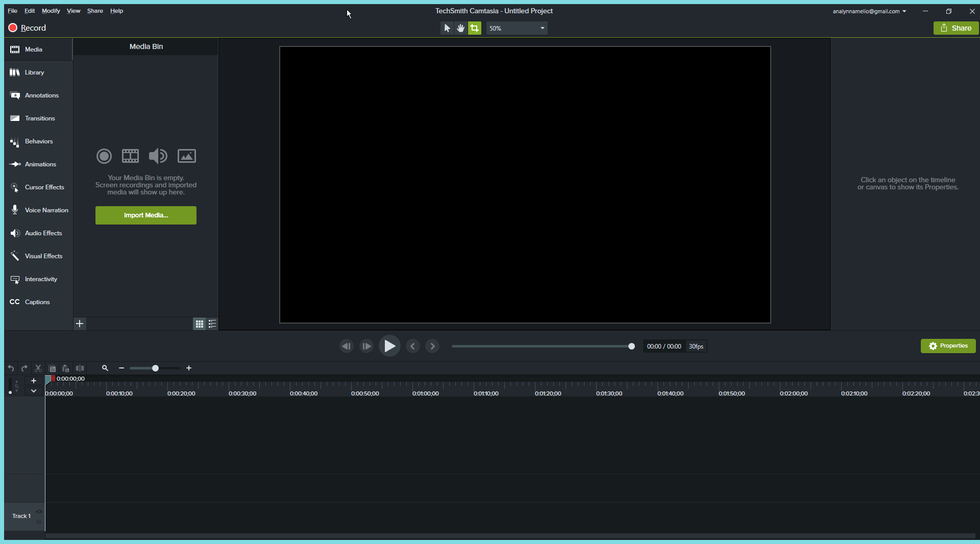980x544 pixels.
Task: Click the Undo icon in timeline toolbar
Action: tap(11, 368)
